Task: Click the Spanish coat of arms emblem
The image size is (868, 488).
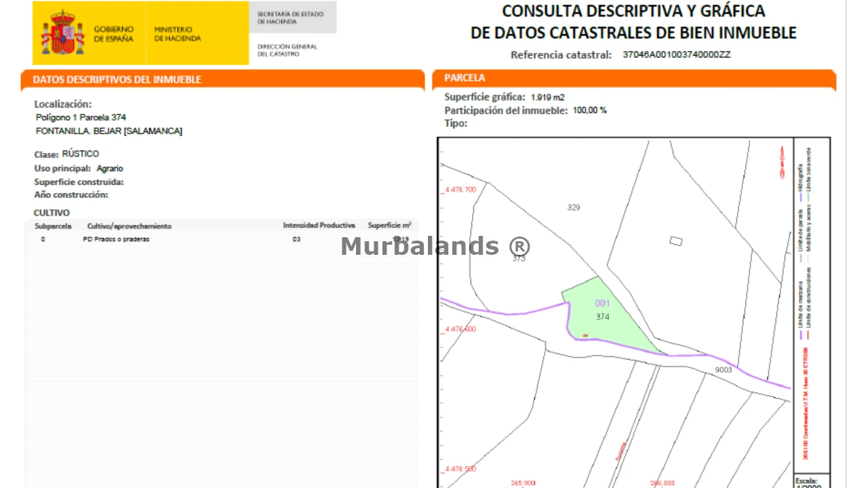Action: pos(62,33)
